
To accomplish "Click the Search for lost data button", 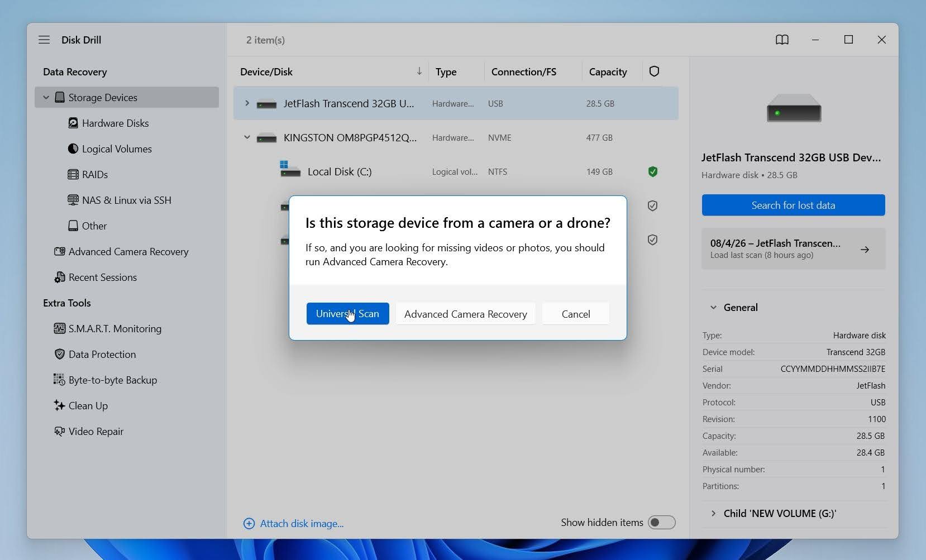I will pos(793,205).
